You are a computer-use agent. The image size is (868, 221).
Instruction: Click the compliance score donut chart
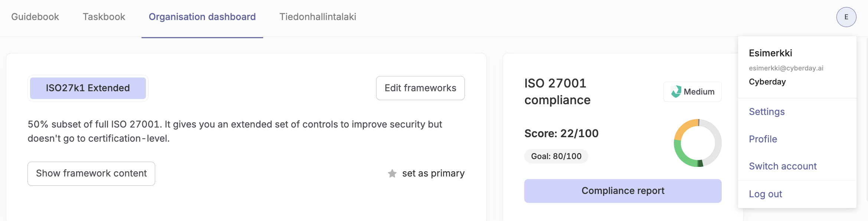coord(698,143)
